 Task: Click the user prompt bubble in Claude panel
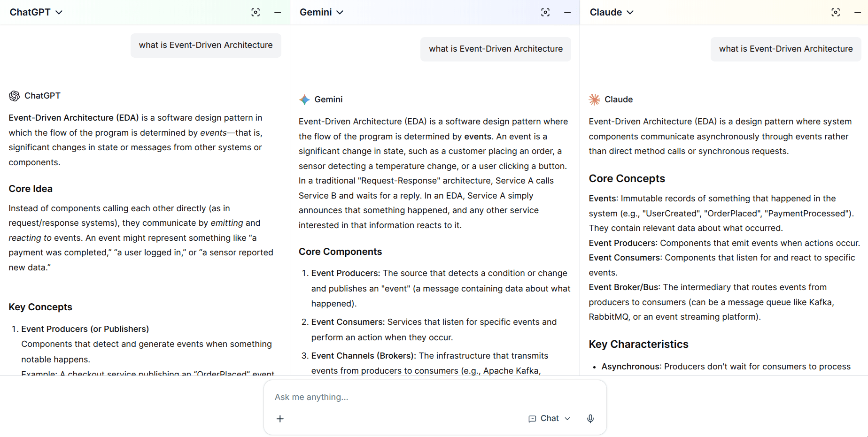click(785, 49)
